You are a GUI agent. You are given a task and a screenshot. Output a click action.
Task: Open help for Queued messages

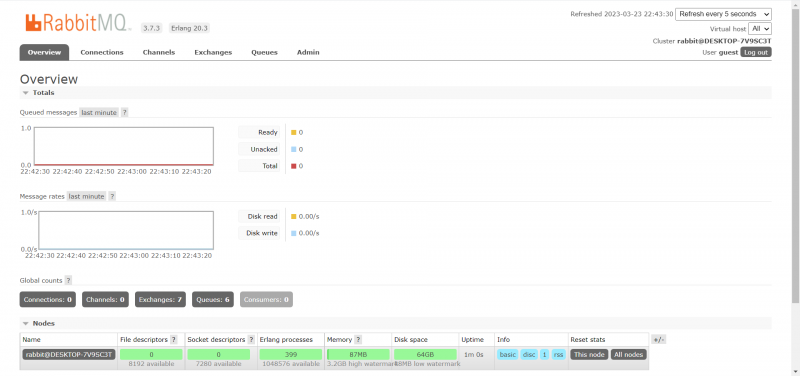click(124, 113)
